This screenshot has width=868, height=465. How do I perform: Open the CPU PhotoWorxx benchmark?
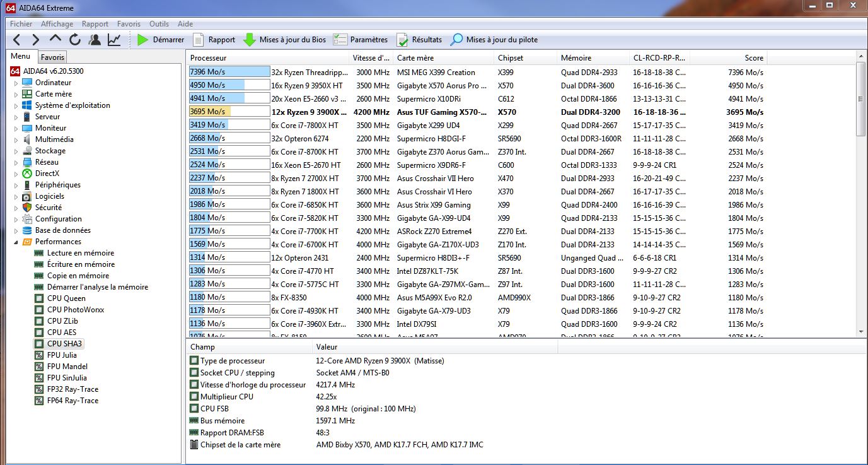(x=76, y=310)
